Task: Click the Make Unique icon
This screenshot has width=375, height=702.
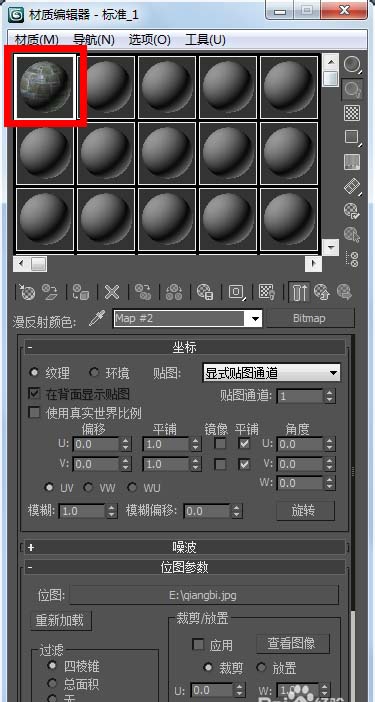Action: [x=174, y=292]
